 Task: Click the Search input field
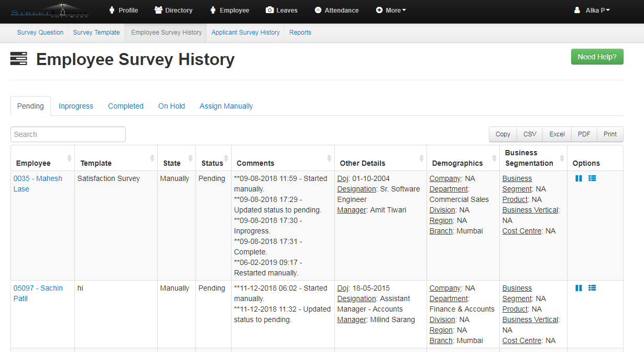(x=68, y=134)
